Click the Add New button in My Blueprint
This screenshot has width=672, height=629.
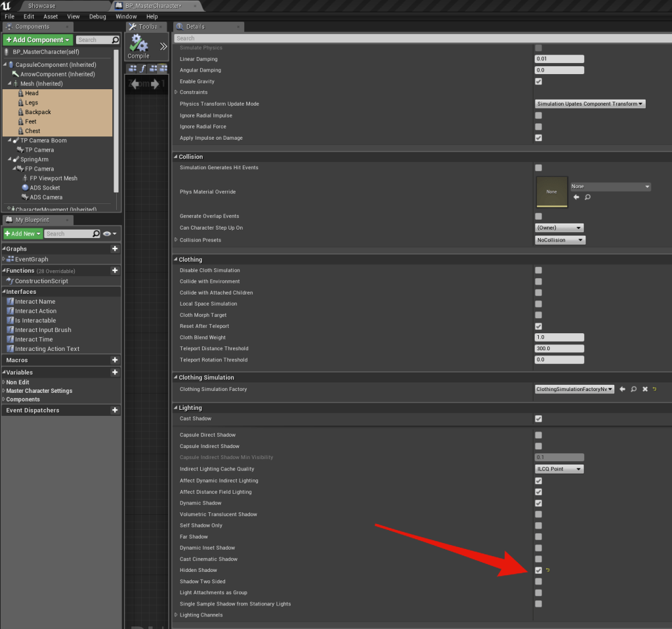[23, 233]
